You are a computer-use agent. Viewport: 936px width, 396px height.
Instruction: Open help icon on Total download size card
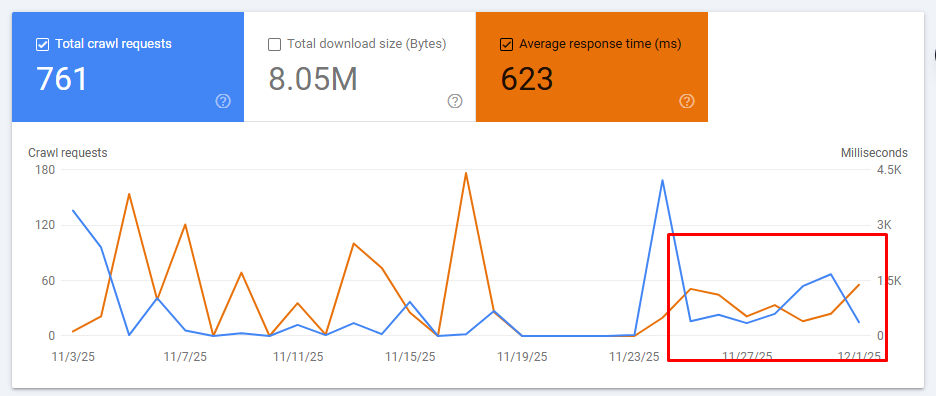click(455, 102)
